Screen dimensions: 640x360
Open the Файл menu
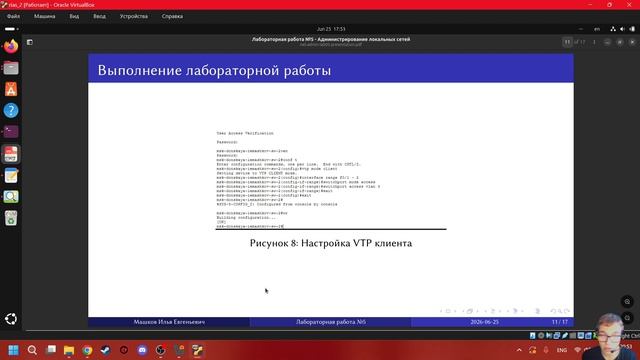point(13,16)
